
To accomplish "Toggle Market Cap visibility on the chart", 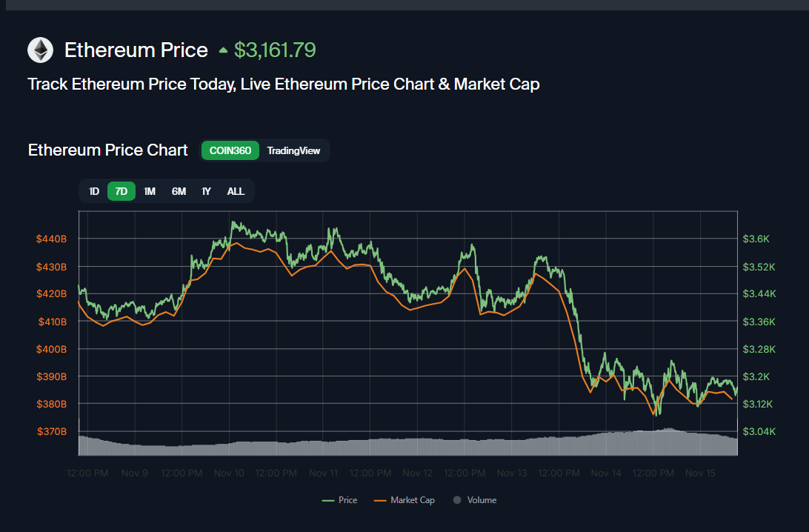I will [x=404, y=499].
